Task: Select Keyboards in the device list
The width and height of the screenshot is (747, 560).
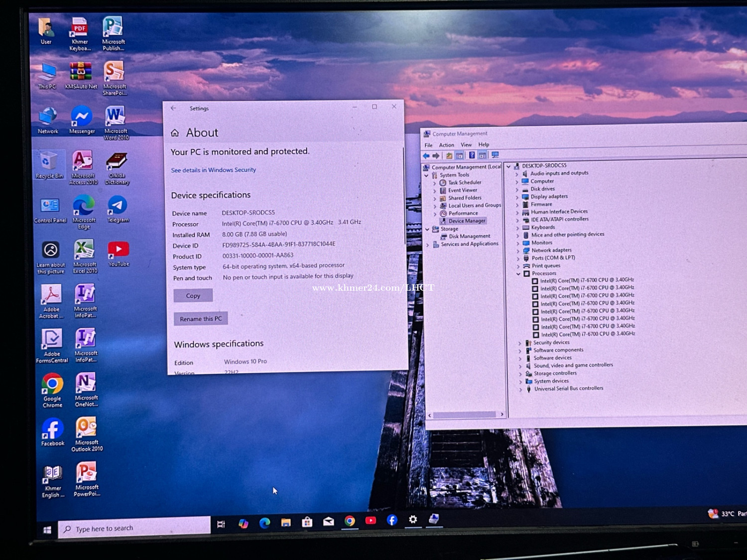Action: [538, 227]
